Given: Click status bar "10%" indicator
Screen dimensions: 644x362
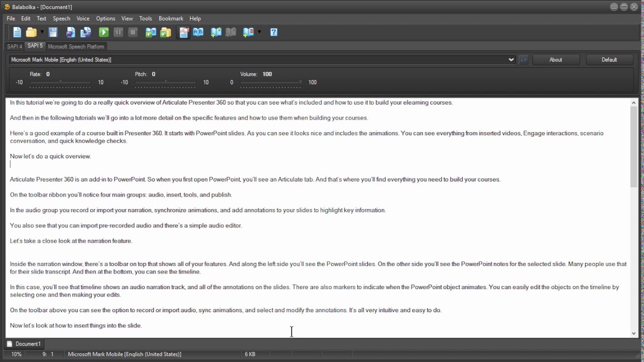Looking at the screenshot, I should click(17, 354).
